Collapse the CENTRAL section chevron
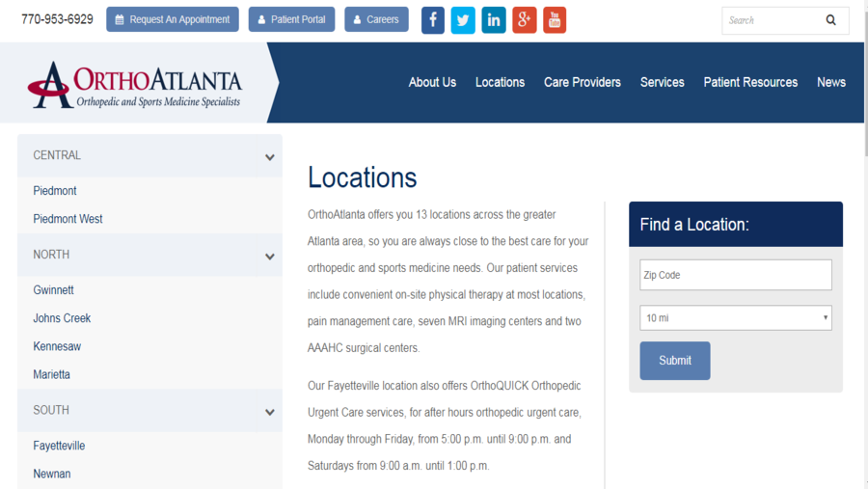The image size is (868, 489). [x=270, y=157]
